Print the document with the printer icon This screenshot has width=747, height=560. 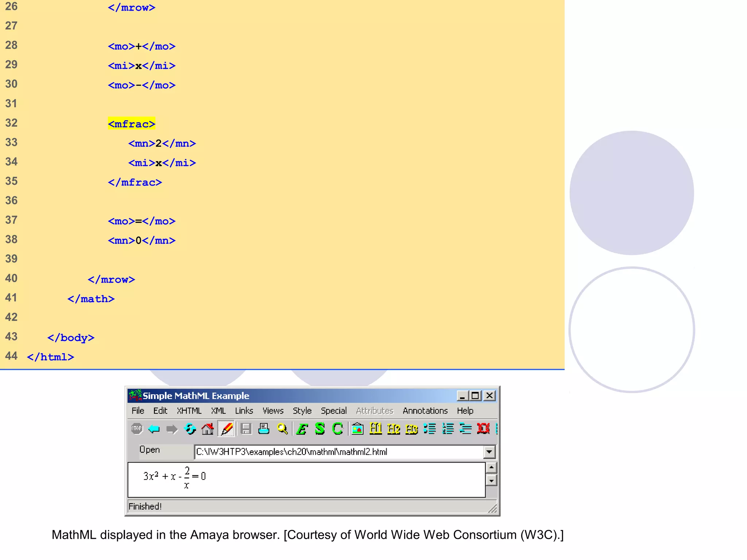tap(264, 429)
